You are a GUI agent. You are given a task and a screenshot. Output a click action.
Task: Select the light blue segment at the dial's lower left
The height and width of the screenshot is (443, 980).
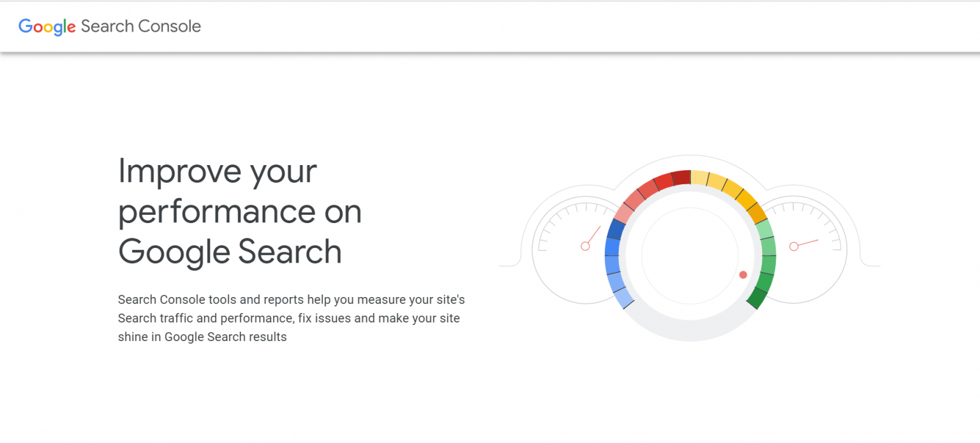pos(622,298)
